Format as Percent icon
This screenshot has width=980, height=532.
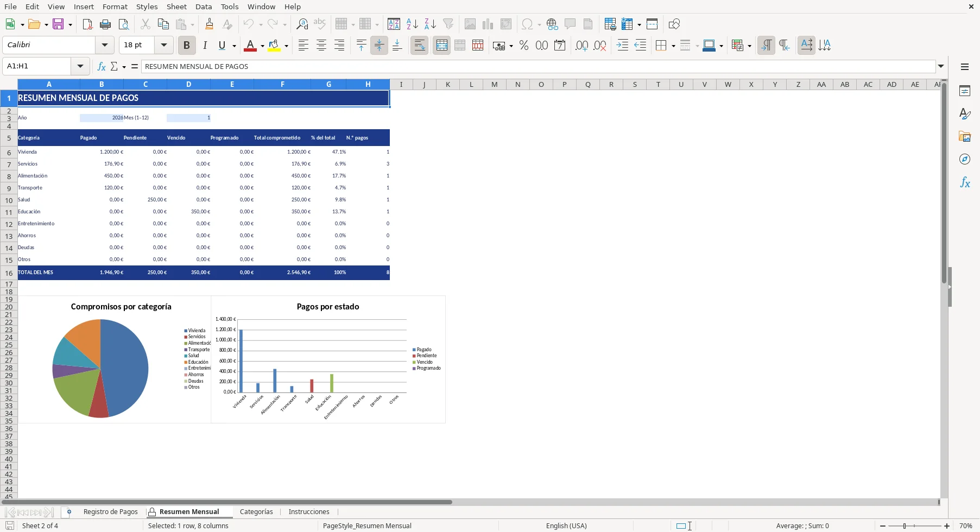[523, 46]
